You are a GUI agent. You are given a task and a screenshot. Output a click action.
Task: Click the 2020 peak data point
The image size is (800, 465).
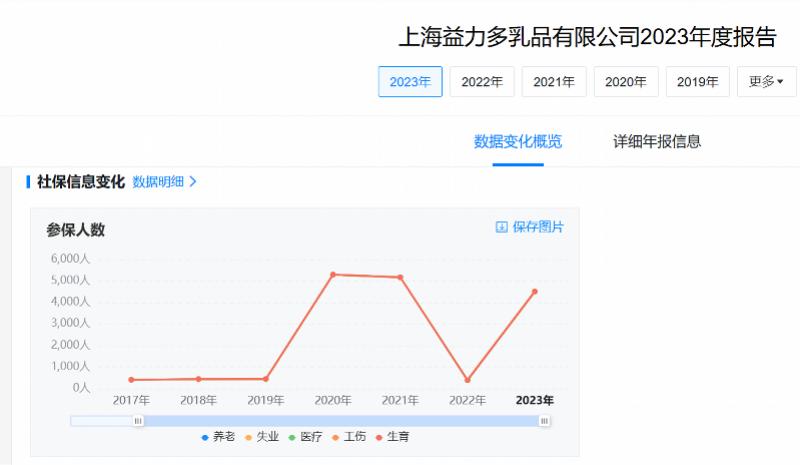point(333,274)
